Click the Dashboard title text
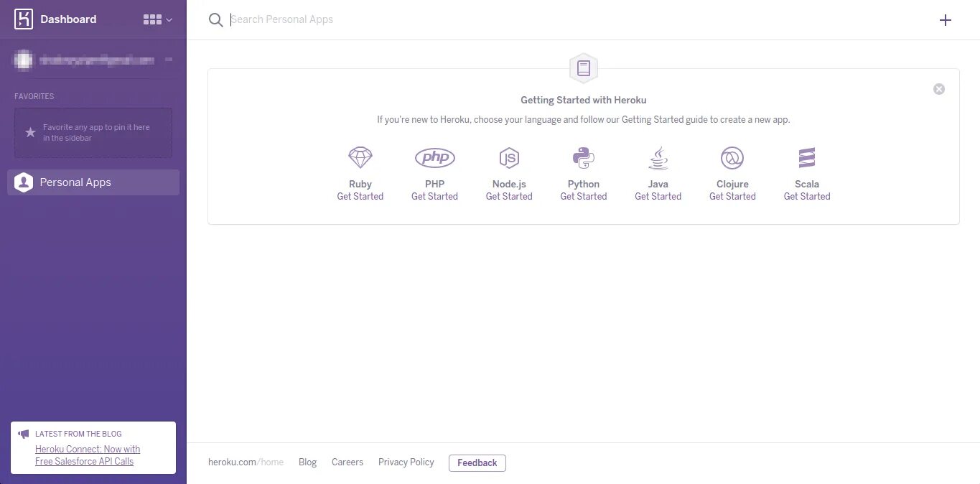This screenshot has height=484, width=980. click(x=68, y=19)
